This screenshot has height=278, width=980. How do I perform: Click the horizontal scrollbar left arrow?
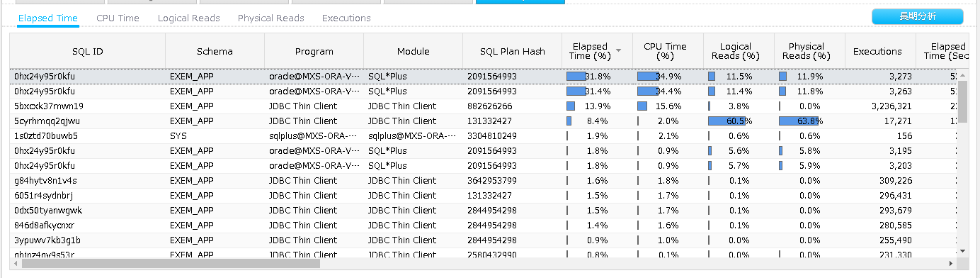[x=16, y=263]
